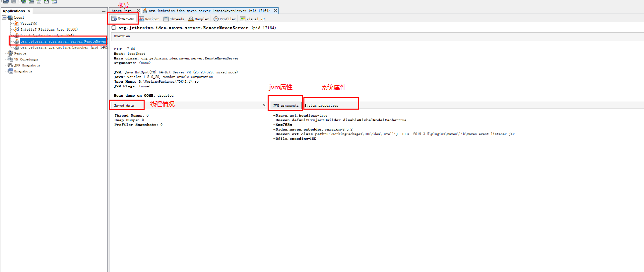The height and width of the screenshot is (272, 644).
Task: Select the Remote tree node
Action: [x=20, y=53]
